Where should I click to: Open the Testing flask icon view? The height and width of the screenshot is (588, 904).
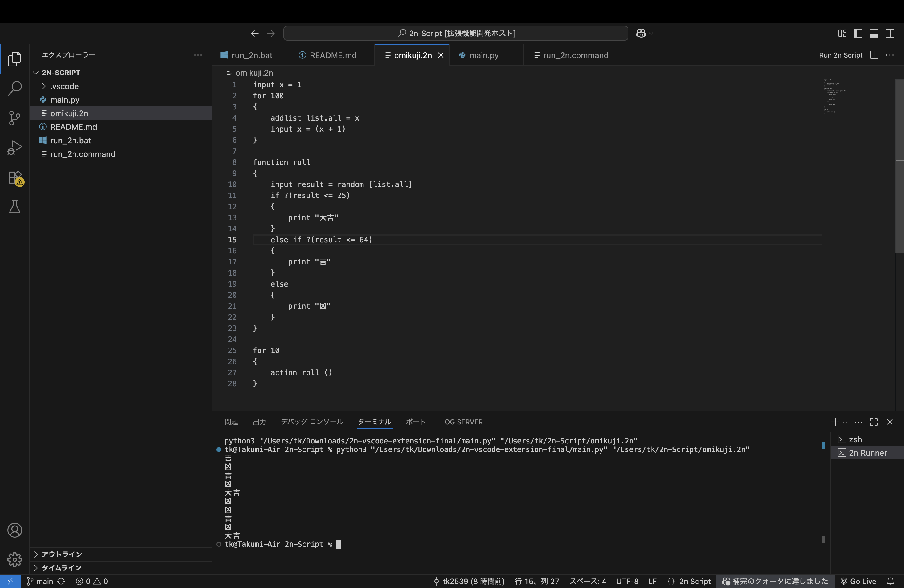(x=14, y=207)
